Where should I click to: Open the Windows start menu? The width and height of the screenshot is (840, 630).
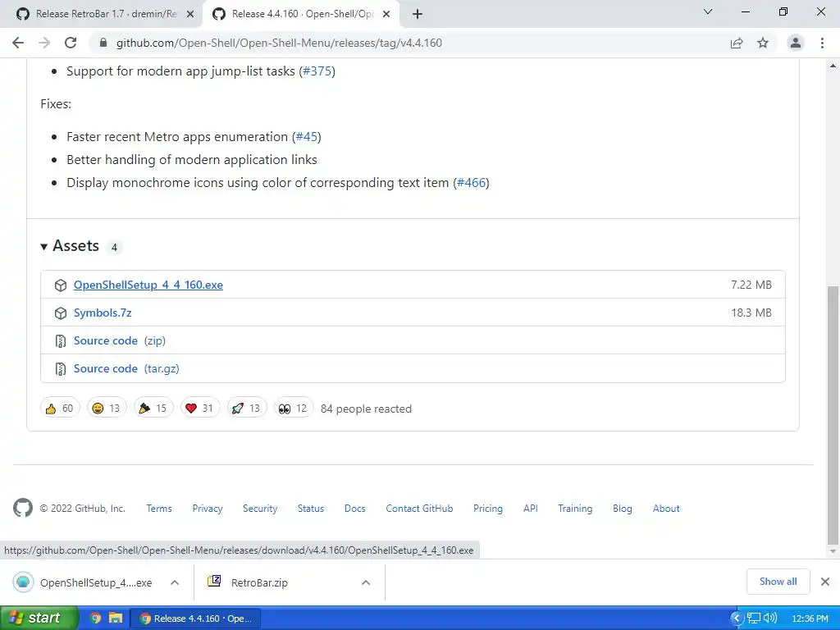(x=39, y=619)
